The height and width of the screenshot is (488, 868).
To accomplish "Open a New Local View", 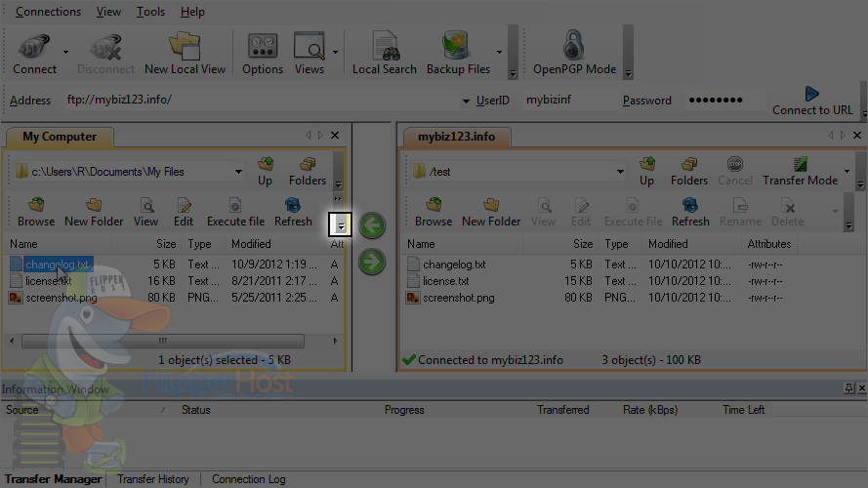I will coord(185,55).
